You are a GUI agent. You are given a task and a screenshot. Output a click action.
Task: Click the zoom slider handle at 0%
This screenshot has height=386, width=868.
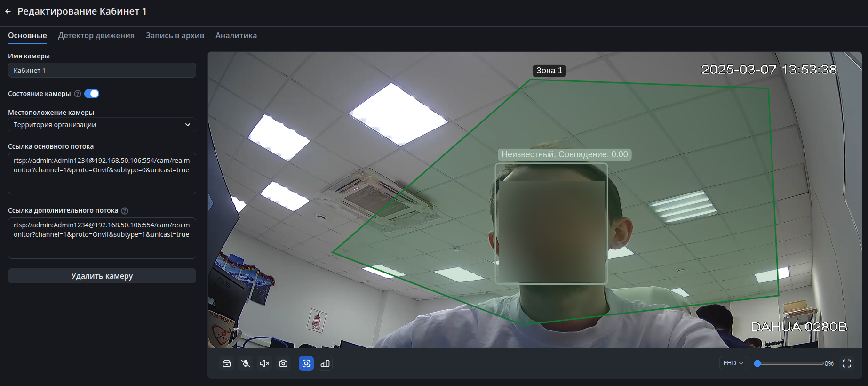click(757, 363)
